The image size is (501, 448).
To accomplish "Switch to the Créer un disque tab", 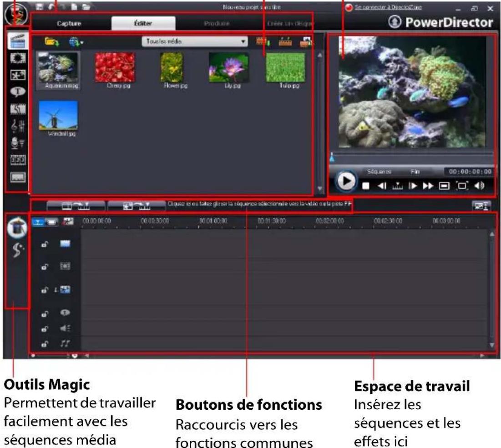I will (x=290, y=23).
